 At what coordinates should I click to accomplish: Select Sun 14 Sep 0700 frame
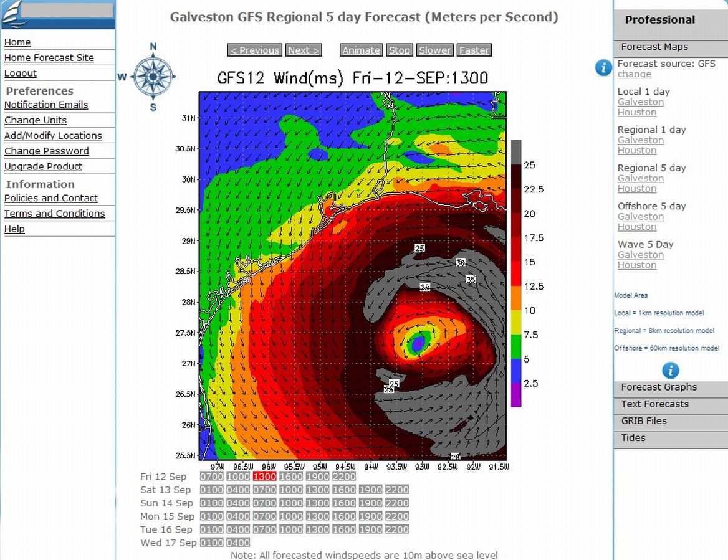(x=265, y=503)
